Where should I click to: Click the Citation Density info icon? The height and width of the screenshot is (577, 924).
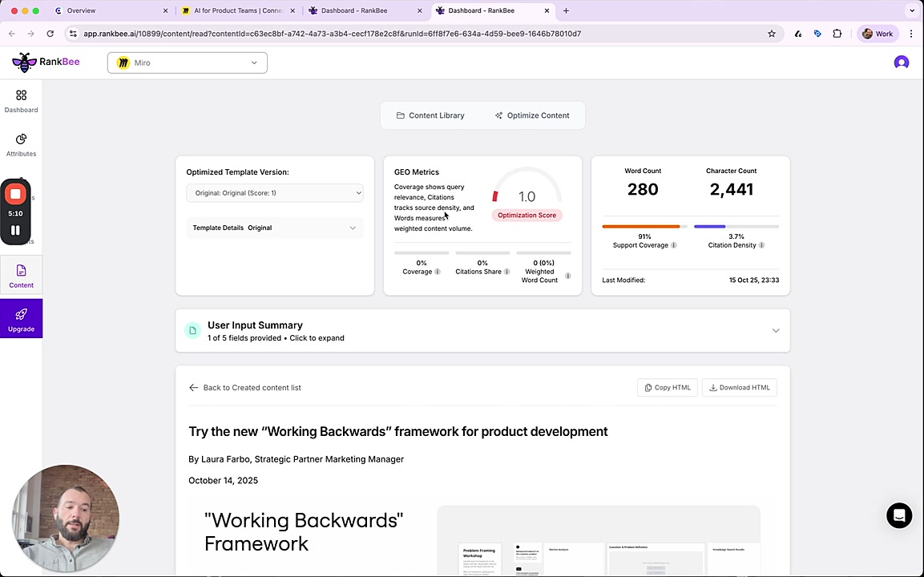tap(761, 245)
